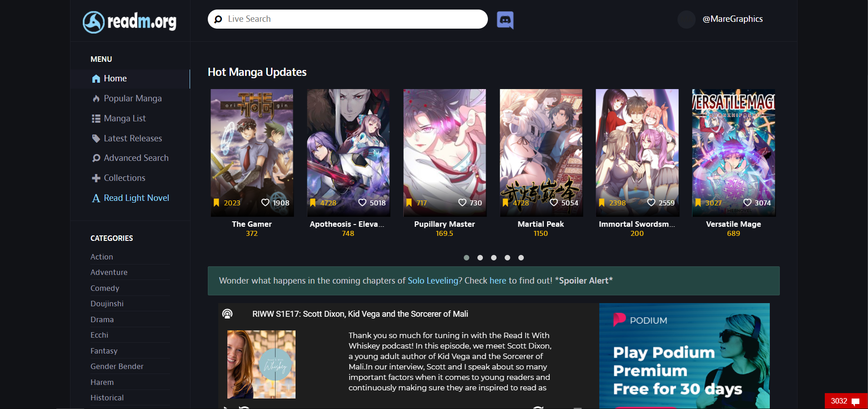Open Versatile Mage cover thumbnail
Viewport: 868px width, 409px height.
[x=734, y=153]
